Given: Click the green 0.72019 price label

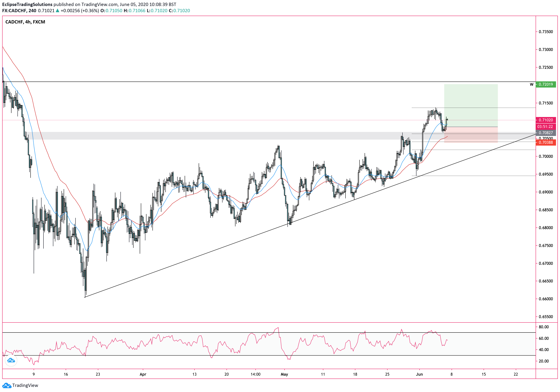Looking at the screenshot, I should 546,84.
